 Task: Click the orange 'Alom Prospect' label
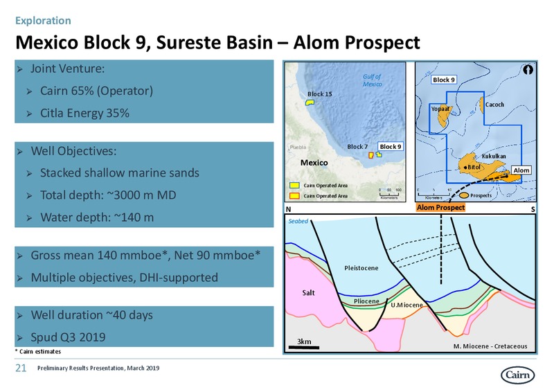pyautogui.click(x=440, y=208)
